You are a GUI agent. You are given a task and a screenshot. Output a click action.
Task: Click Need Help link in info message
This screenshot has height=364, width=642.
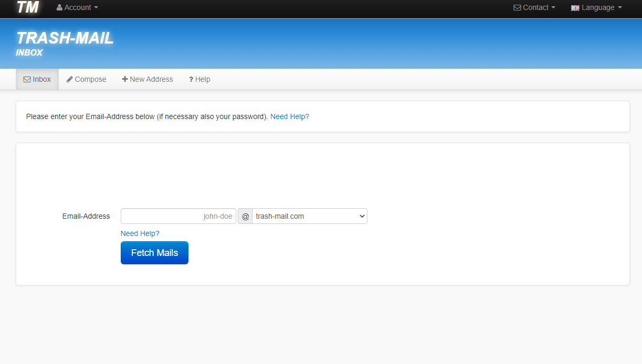coord(290,116)
